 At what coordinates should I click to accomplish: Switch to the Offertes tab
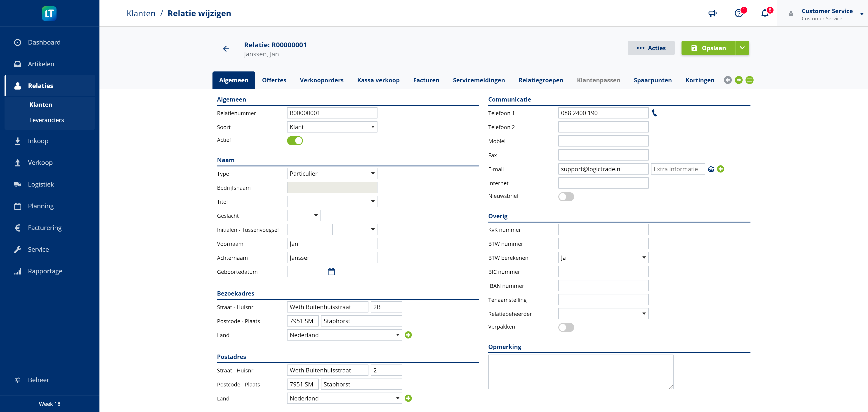274,80
